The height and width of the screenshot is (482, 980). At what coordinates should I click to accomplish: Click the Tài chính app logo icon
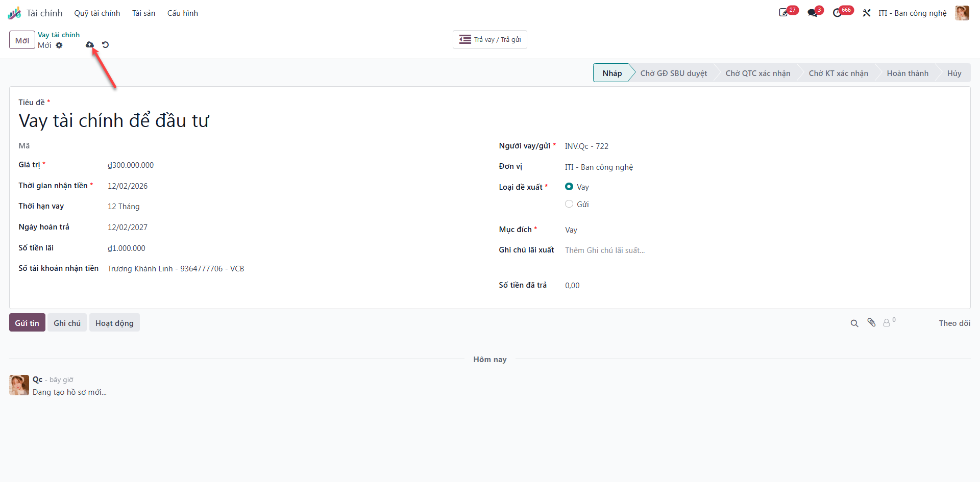point(14,13)
